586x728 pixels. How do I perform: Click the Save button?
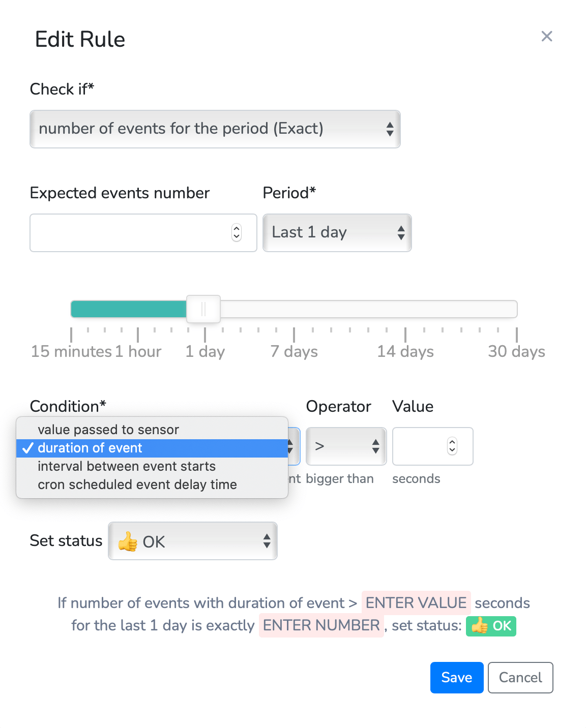(x=457, y=678)
